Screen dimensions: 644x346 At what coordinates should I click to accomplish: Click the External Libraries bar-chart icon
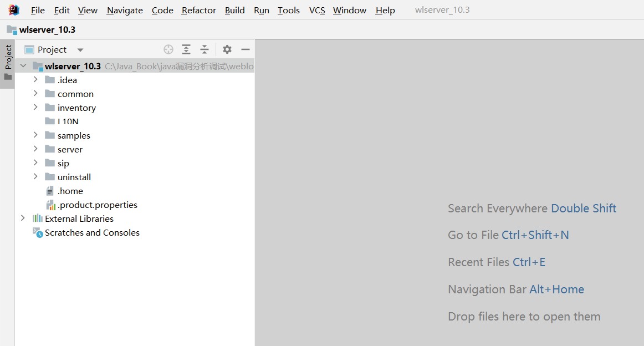[37, 218]
